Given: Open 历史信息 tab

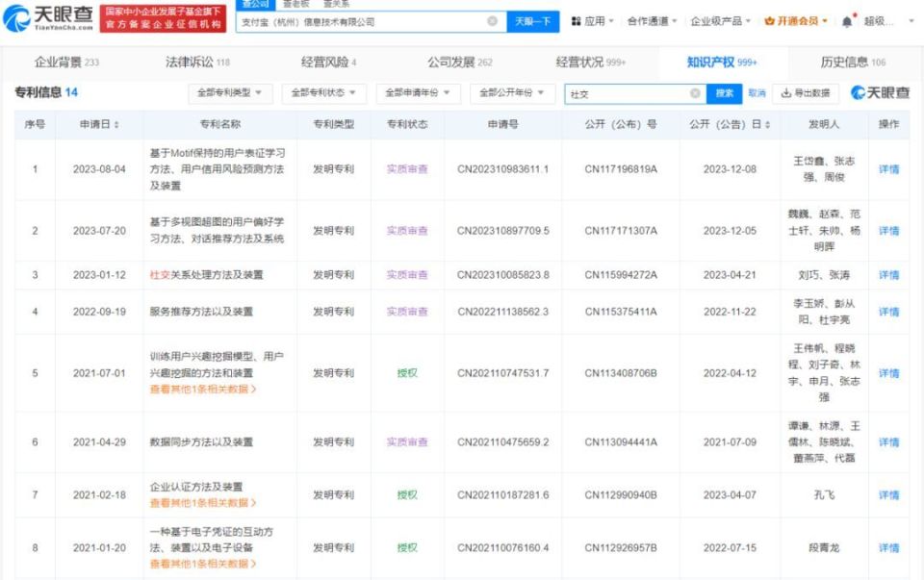Looking at the screenshot, I should tap(853, 62).
